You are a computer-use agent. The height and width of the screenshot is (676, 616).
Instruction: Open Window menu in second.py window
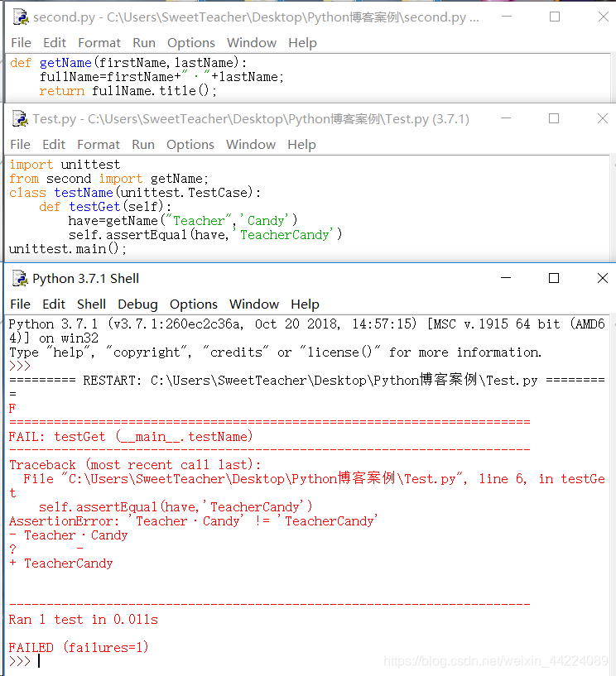(x=252, y=43)
